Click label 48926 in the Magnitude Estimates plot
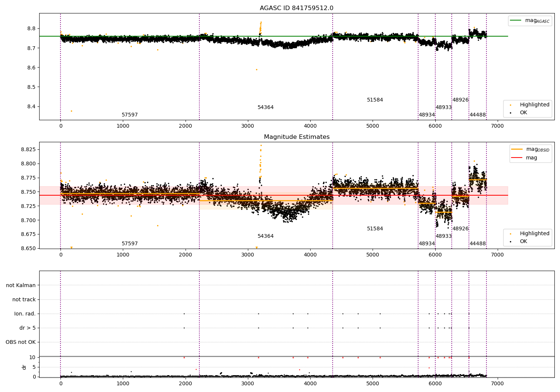This screenshot has height=392, width=560. [460, 229]
